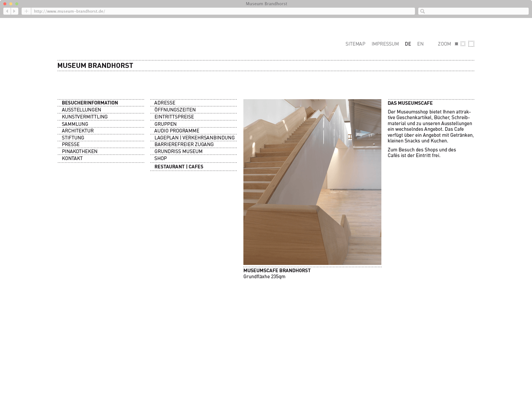Select Restaurant | Cafes submenu entry
Viewport: 532px width, 406px height.
[x=179, y=167]
